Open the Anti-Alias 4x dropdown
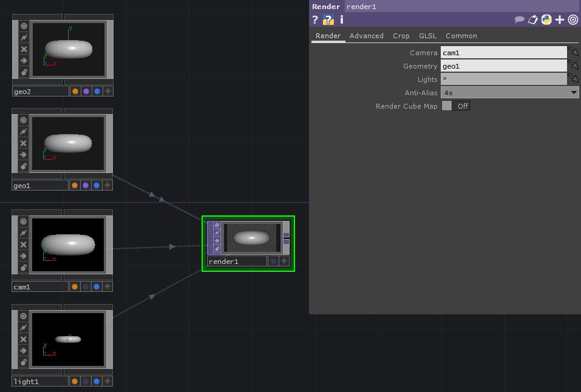Screen dimensions: 581x392 coord(509,93)
